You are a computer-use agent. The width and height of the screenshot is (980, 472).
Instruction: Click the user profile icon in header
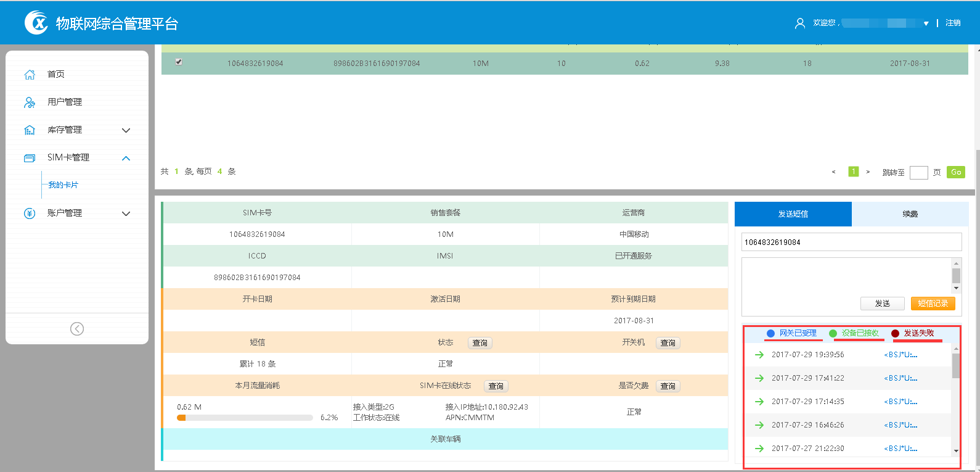point(800,23)
